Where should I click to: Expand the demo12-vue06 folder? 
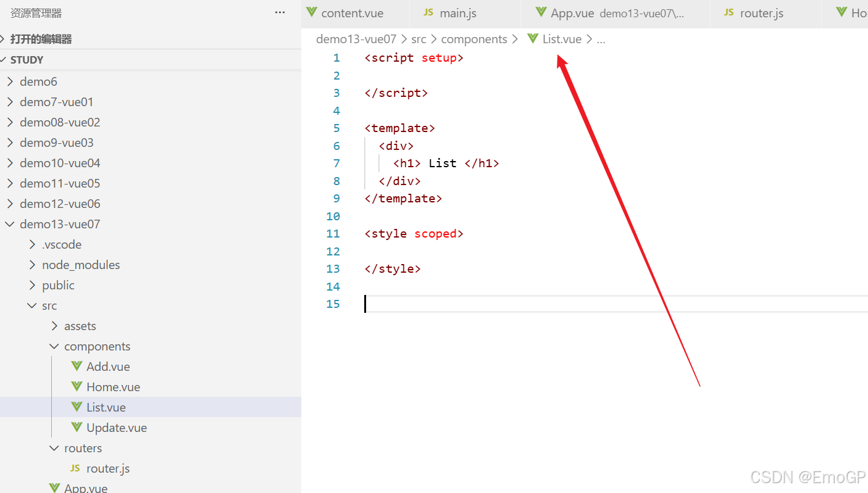coord(151,204)
